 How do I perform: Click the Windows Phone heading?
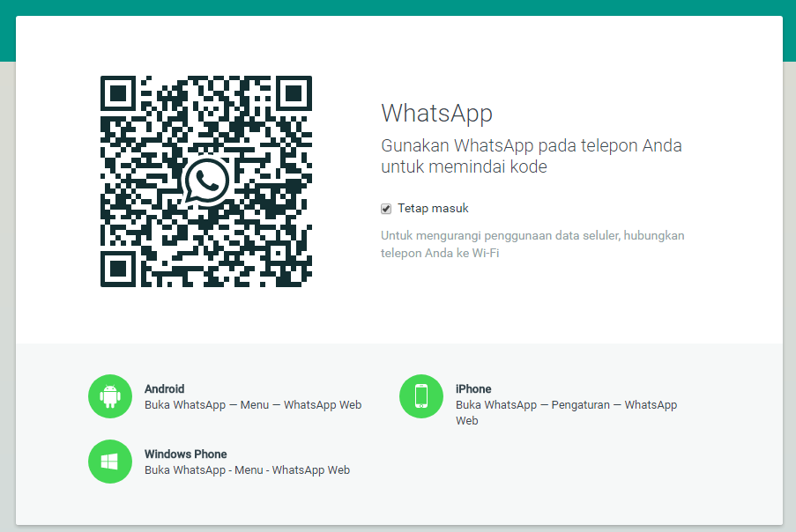point(186,454)
